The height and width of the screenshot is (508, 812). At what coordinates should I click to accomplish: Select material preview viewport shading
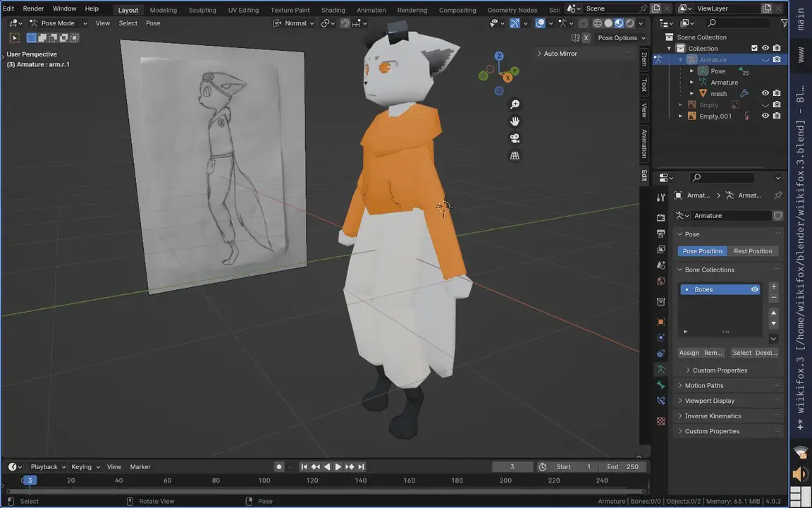[620, 23]
